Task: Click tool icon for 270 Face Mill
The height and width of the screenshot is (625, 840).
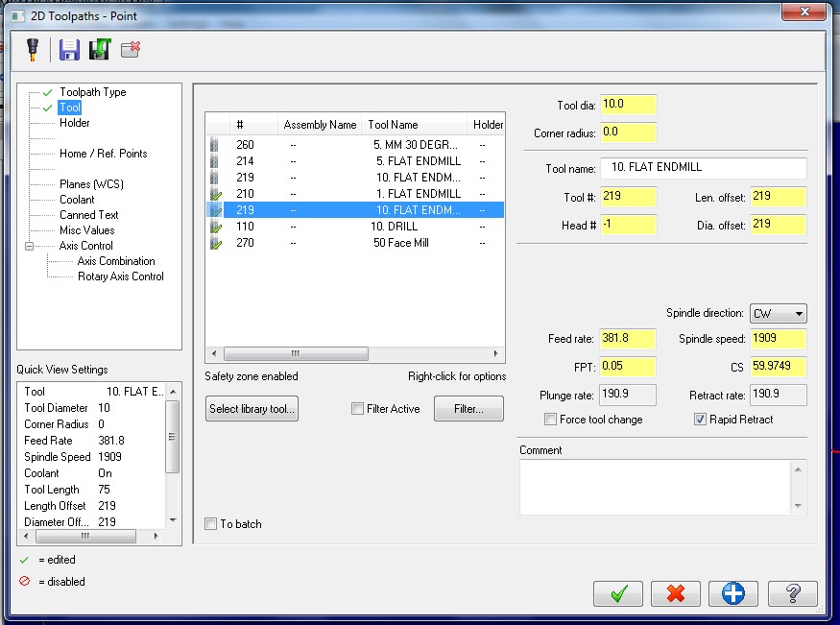Action: click(215, 243)
